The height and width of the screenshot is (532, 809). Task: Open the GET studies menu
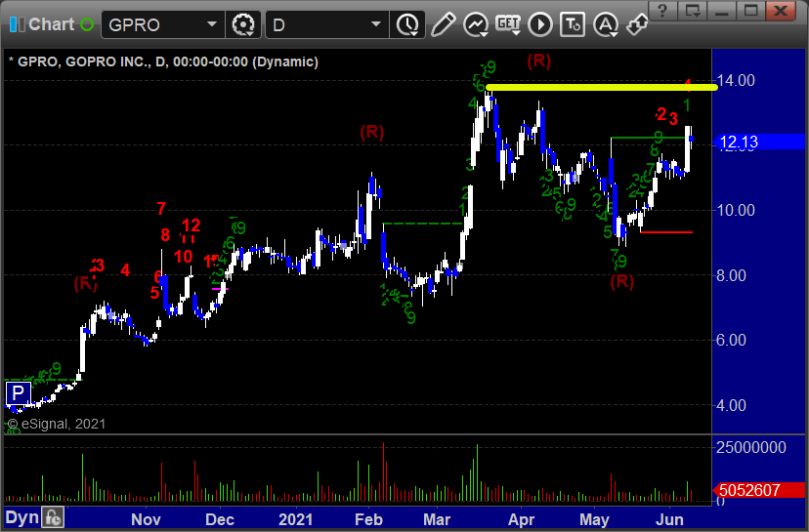508,24
